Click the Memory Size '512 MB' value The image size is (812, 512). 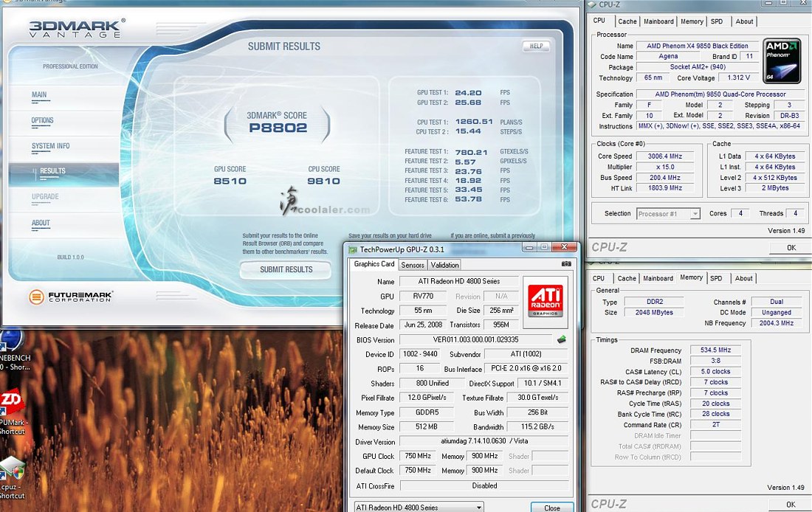pos(427,426)
